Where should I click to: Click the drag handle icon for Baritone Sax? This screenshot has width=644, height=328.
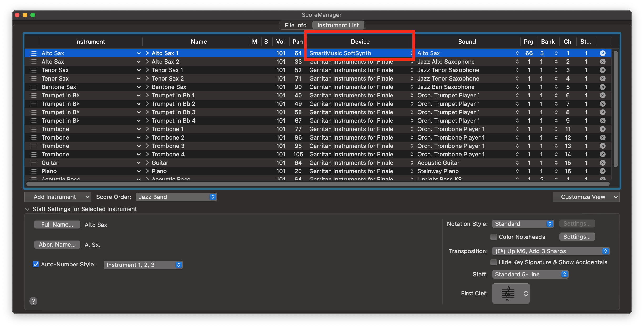click(x=33, y=87)
